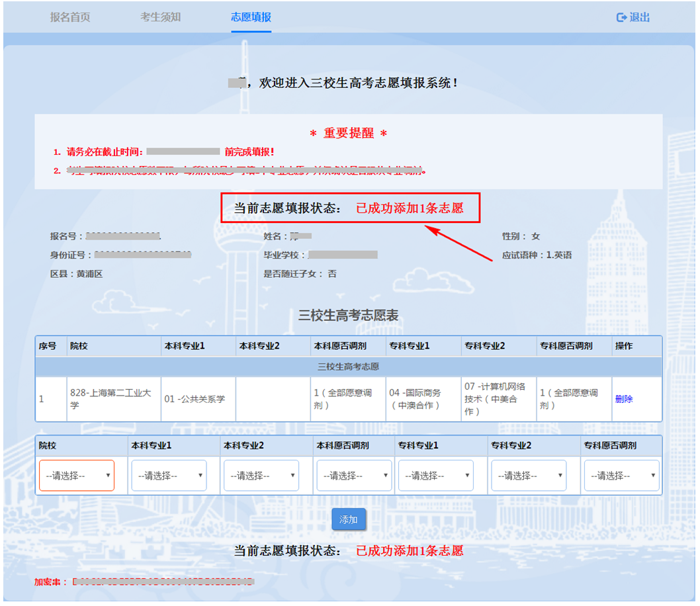Expand the 专科专业2 dropdown

[x=529, y=476]
